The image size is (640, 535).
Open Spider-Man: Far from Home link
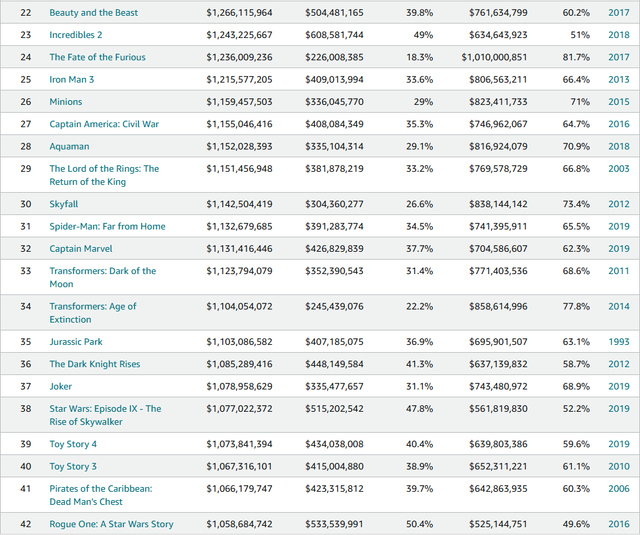107,226
